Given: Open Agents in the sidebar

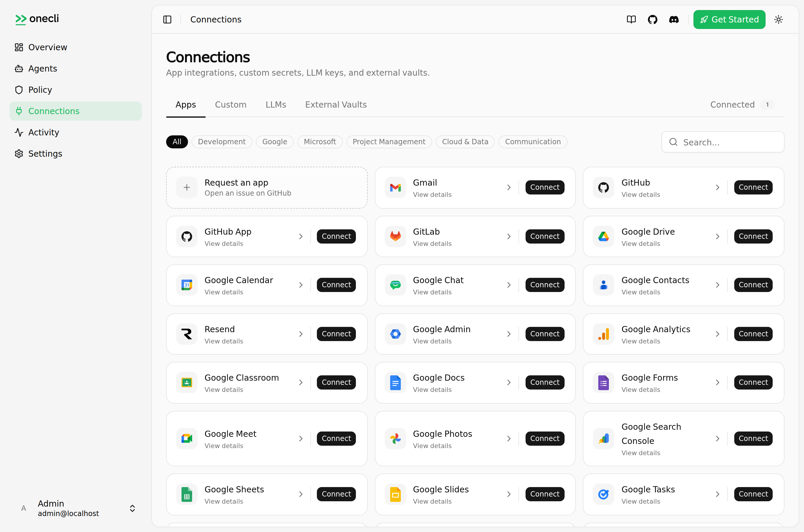Looking at the screenshot, I should [76, 69].
